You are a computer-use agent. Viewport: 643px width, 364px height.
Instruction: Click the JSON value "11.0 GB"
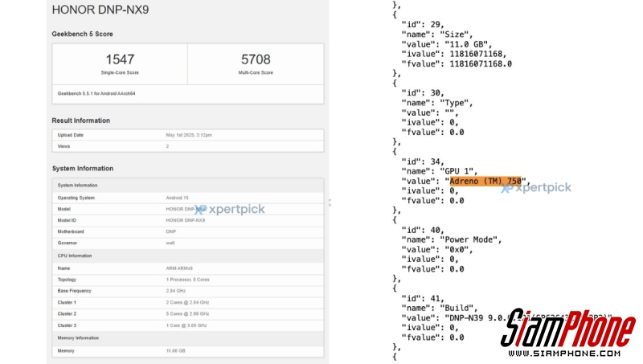pyautogui.click(x=466, y=44)
